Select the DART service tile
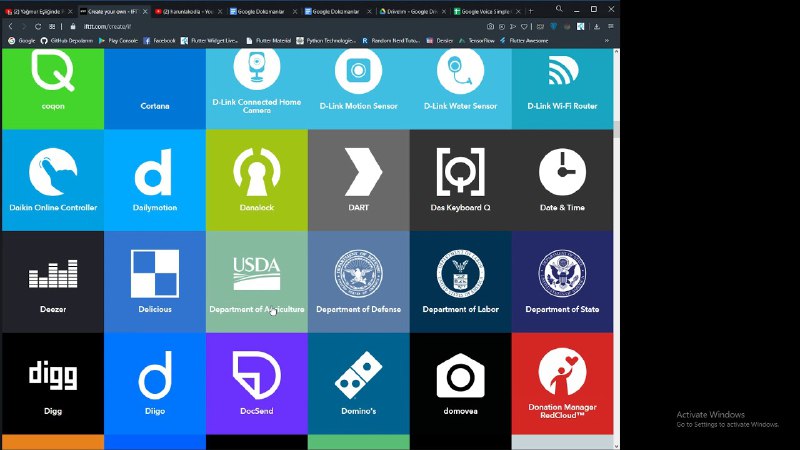 (x=359, y=180)
